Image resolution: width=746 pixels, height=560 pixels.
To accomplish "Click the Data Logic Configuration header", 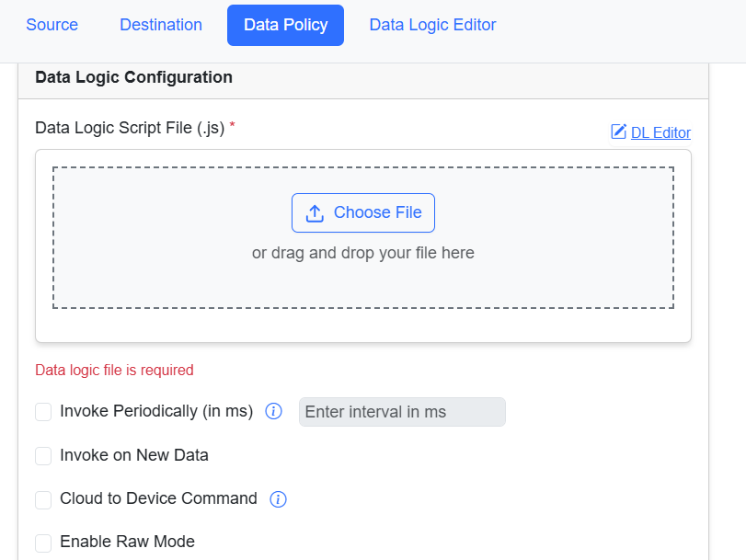I will 133,77.
